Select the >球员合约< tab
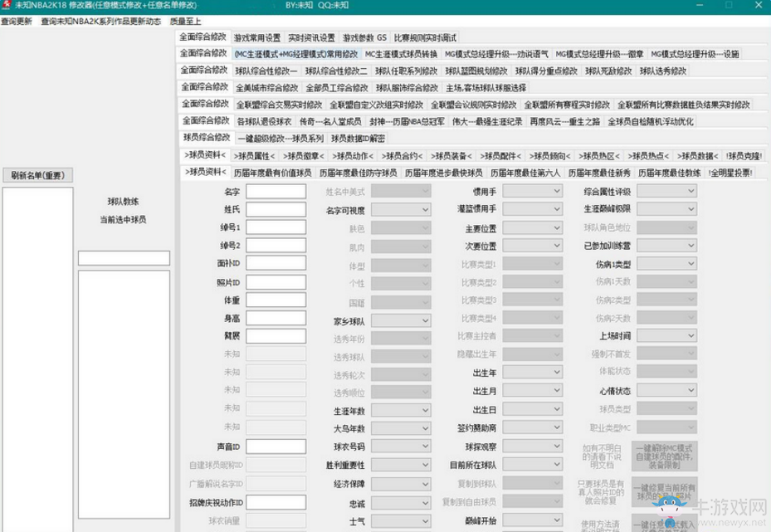 click(x=402, y=156)
